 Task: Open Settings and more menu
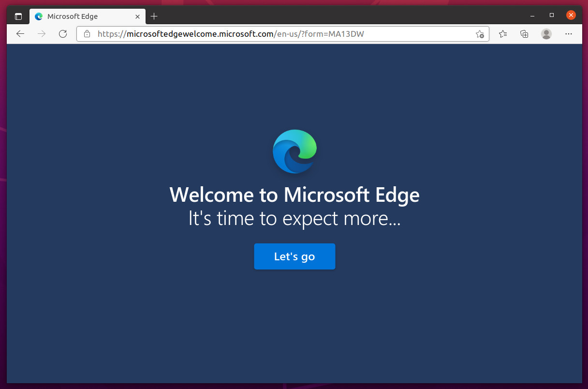coord(568,34)
